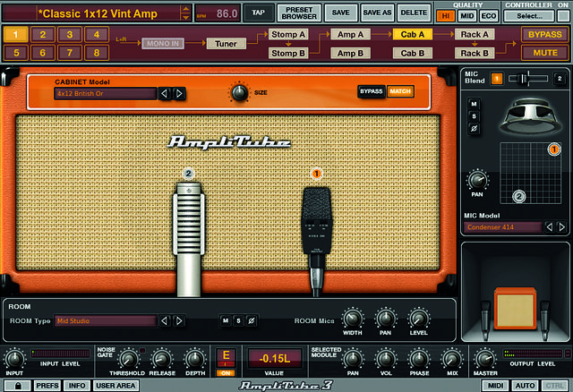Delete the current preset
Viewport: 573px width, 392px height.
tap(414, 13)
